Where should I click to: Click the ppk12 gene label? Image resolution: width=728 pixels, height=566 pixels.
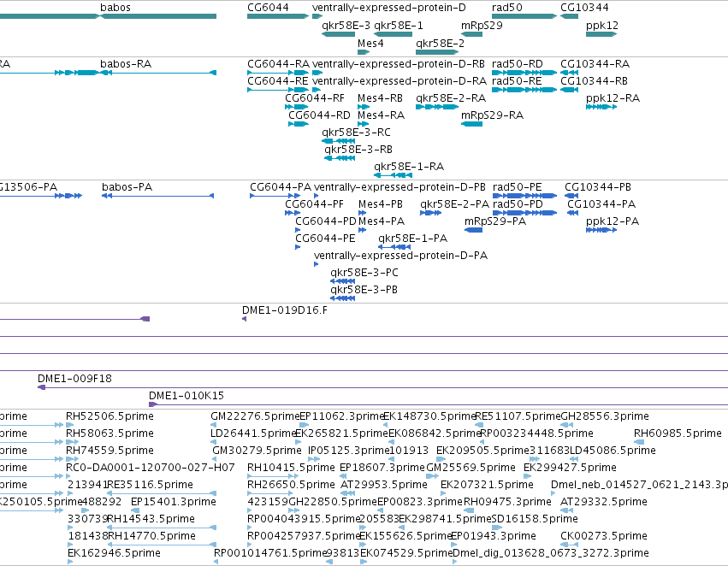pos(602,26)
